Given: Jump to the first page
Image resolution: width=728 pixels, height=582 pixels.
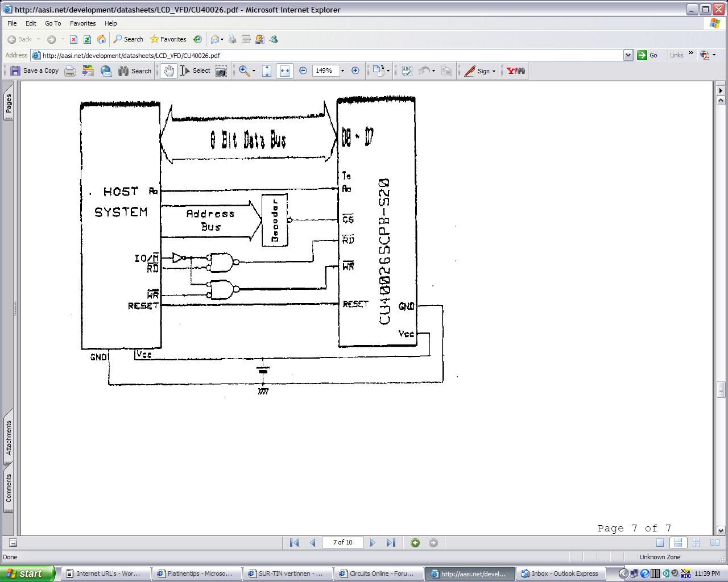Looking at the screenshot, I should click(294, 543).
